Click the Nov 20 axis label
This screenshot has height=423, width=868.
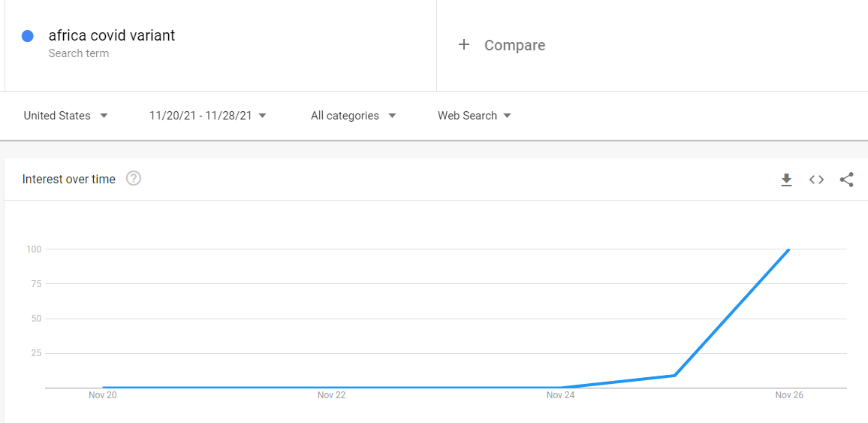point(102,394)
